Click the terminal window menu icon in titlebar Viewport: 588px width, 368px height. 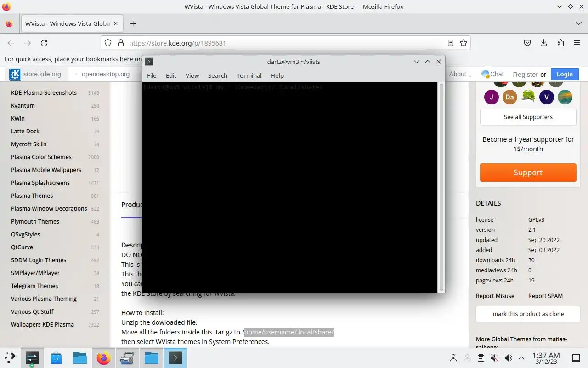(149, 62)
